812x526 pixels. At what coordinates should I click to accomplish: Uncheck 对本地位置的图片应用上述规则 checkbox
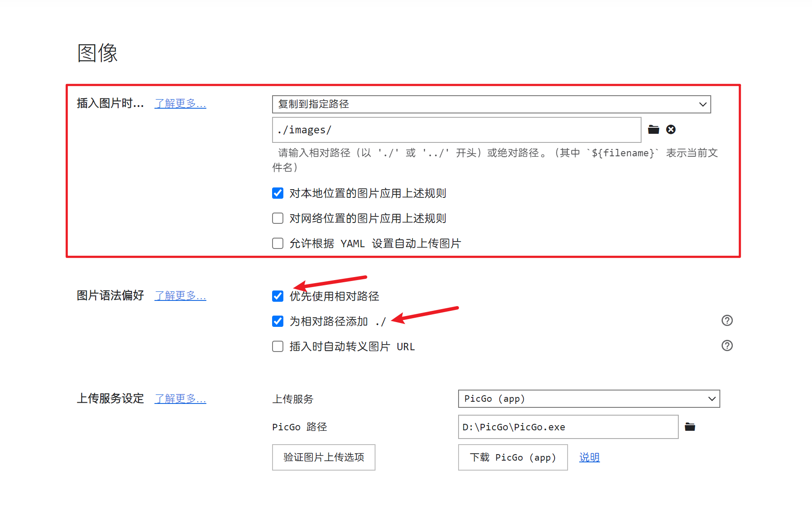(x=278, y=193)
